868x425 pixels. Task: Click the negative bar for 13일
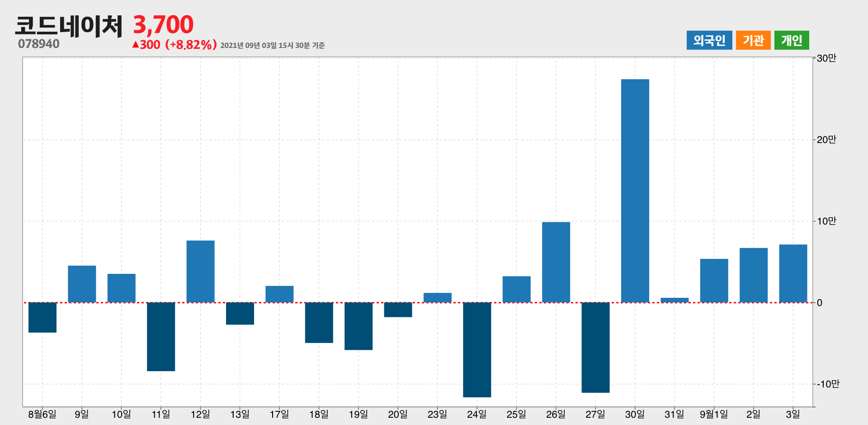tap(240, 313)
